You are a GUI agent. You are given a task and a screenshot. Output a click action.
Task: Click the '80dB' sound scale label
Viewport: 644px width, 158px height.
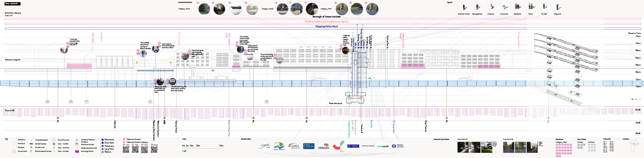(x=638, y=133)
